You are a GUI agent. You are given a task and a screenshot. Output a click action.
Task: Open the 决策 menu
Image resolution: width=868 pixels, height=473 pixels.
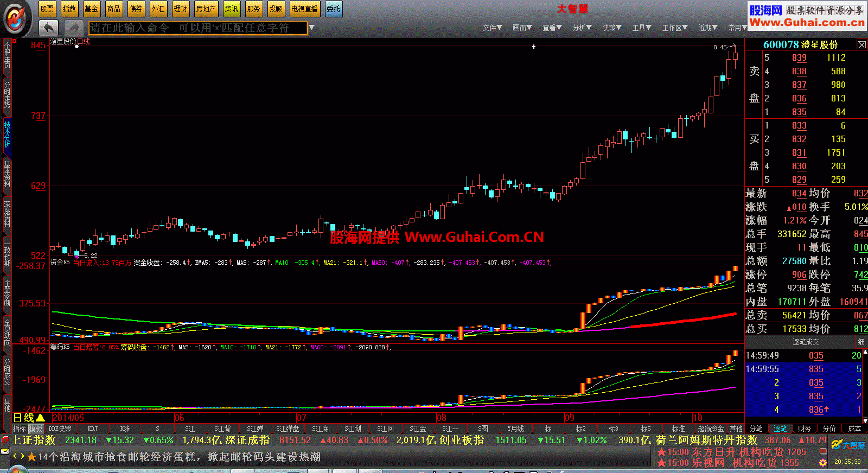pos(612,28)
